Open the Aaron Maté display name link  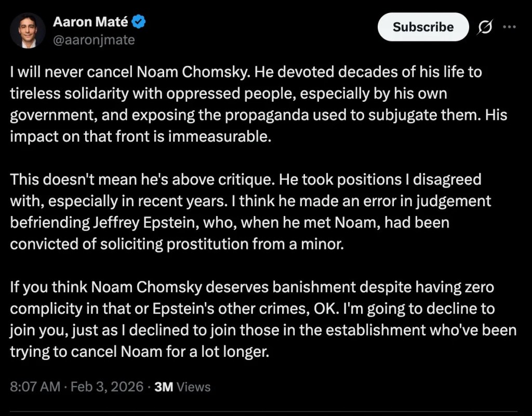(90, 22)
